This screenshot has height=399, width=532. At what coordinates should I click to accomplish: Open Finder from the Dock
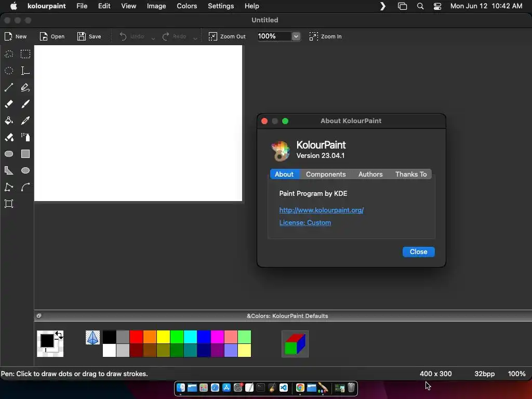coord(181,388)
